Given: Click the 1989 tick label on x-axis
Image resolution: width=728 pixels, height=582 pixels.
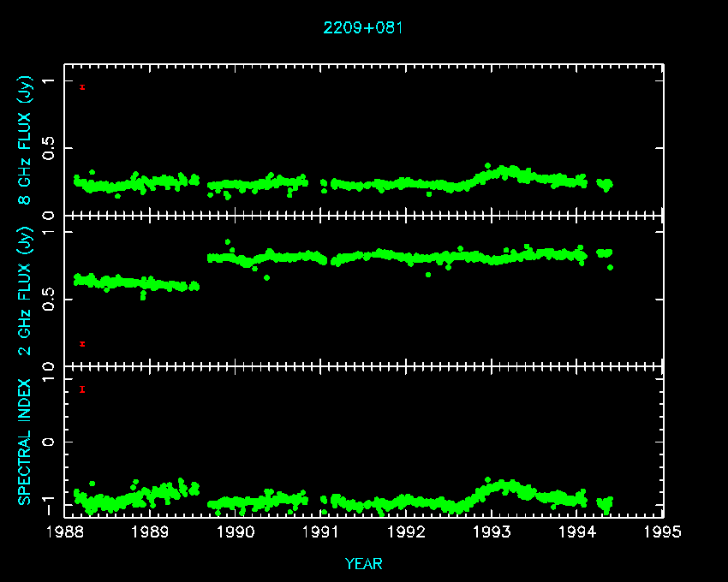Looking at the screenshot, I should pos(151,532).
